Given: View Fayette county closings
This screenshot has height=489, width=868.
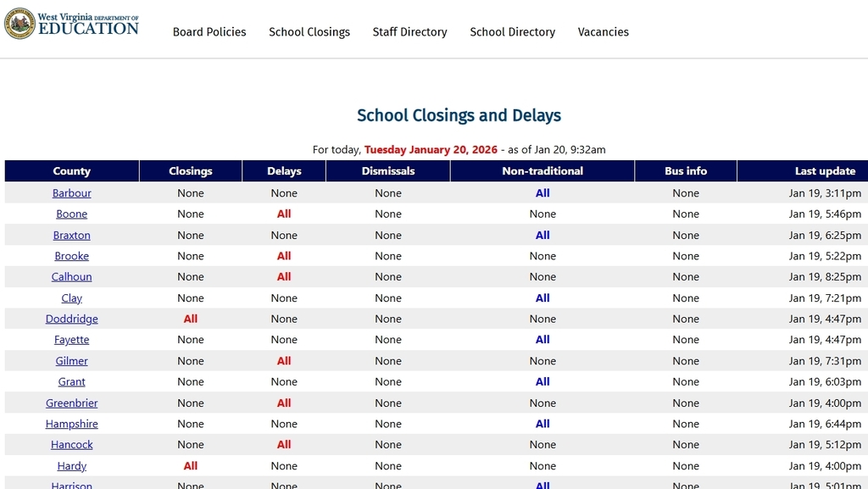Looking at the screenshot, I should 71,339.
